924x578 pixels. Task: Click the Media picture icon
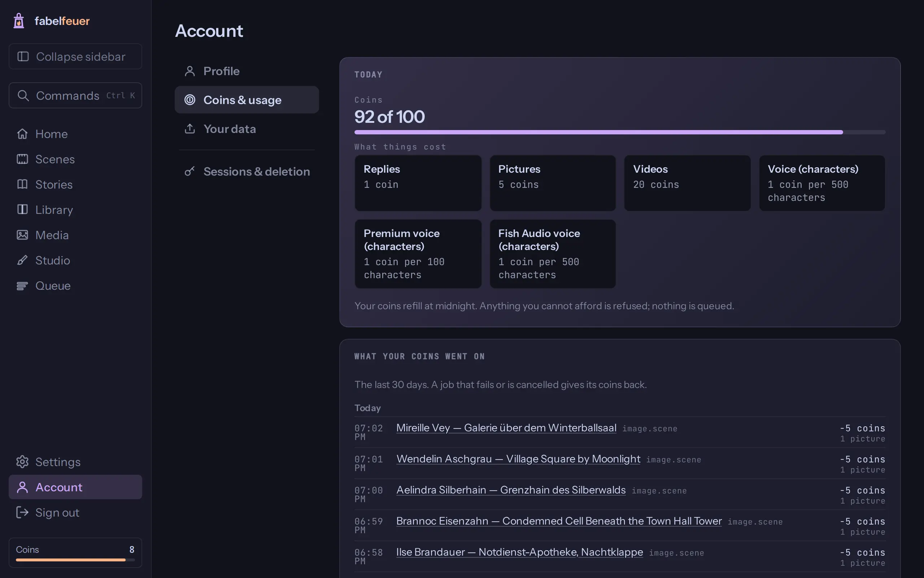pyautogui.click(x=22, y=235)
